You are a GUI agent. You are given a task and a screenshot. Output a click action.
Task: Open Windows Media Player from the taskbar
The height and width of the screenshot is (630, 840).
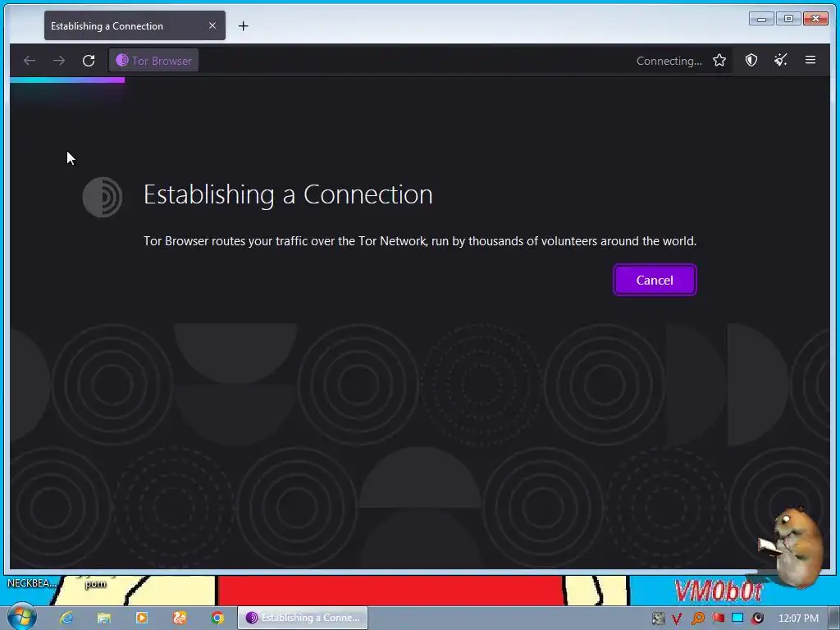click(x=141, y=618)
